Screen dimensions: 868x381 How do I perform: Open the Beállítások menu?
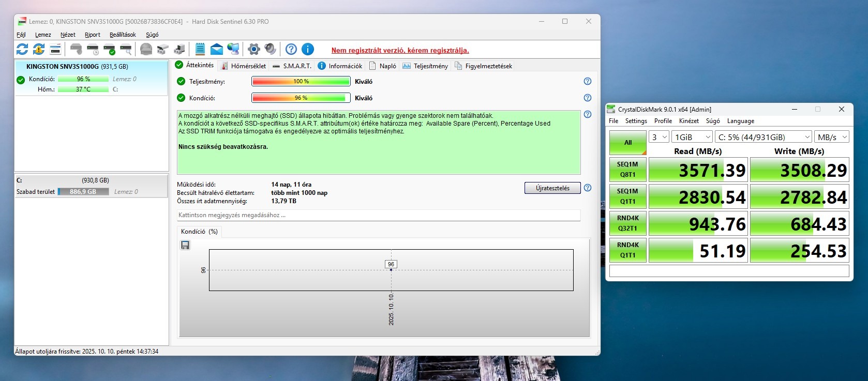pyautogui.click(x=123, y=35)
